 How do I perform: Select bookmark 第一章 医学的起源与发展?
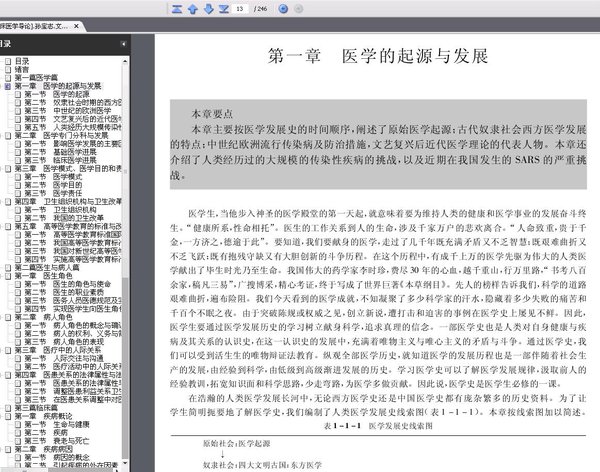[58, 86]
